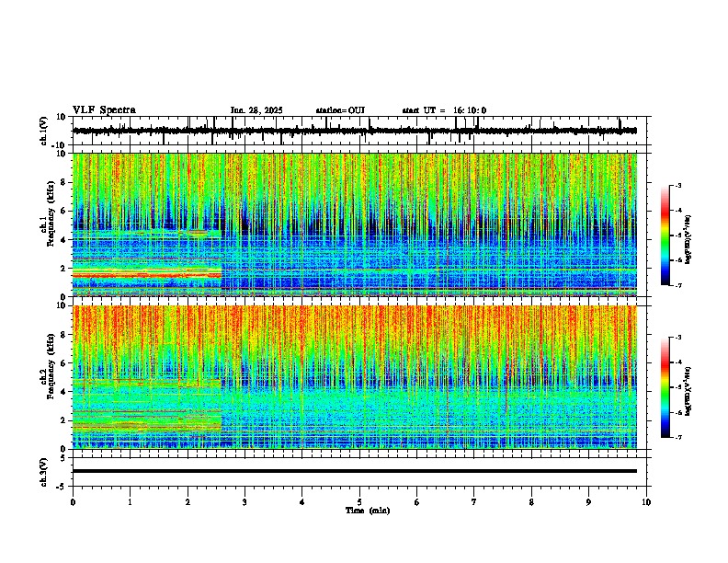The image size is (728, 563).
Task: Click the "-5" label on ch.1 color bar
Action: coord(678,236)
